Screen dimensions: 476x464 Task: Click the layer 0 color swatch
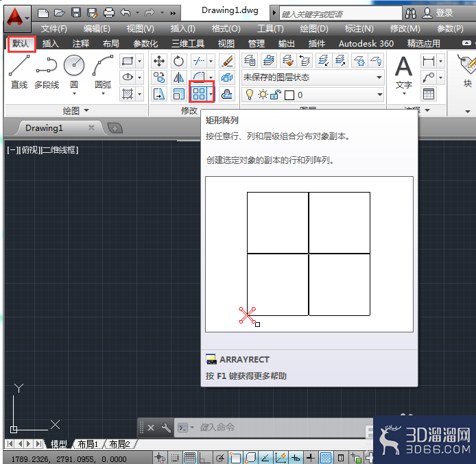pos(289,95)
